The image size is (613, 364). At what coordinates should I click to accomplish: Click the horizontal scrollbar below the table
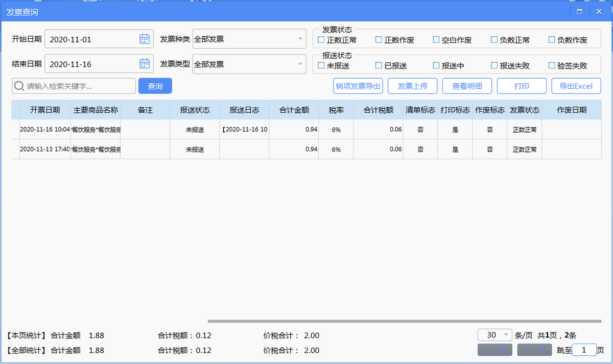coord(404,321)
